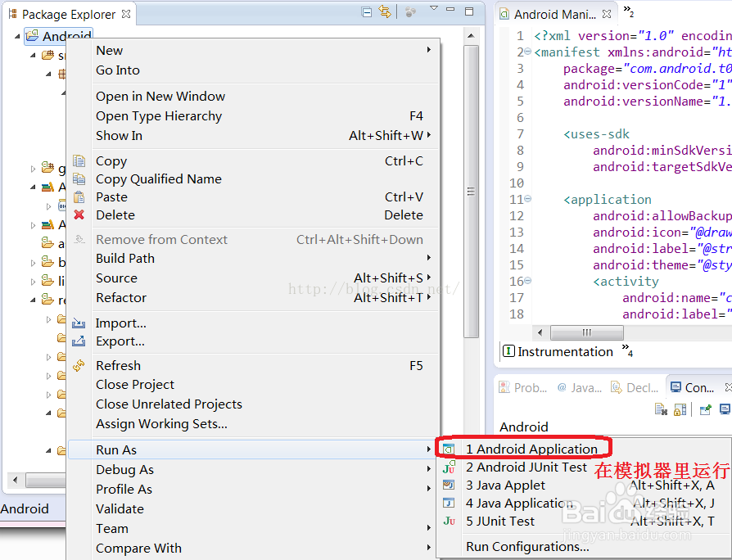Open Run Configurations... dialog
This screenshot has height=560, width=732.
pyautogui.click(x=584, y=546)
